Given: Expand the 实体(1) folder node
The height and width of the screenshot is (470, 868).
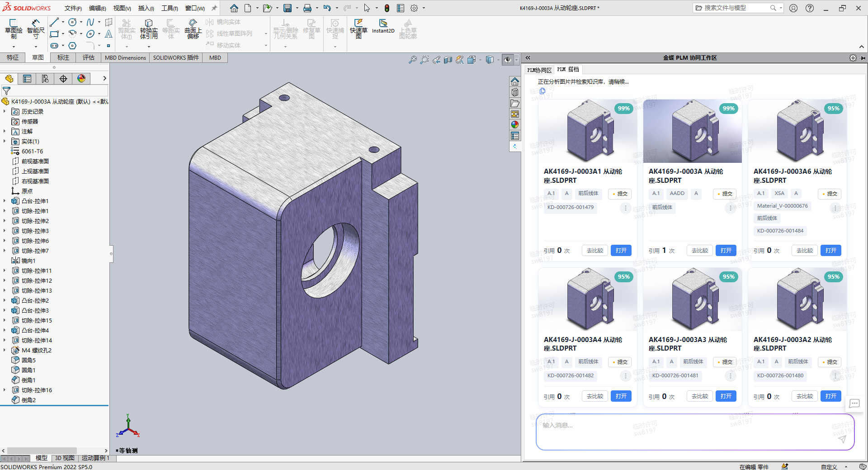Looking at the screenshot, I should (x=5, y=141).
